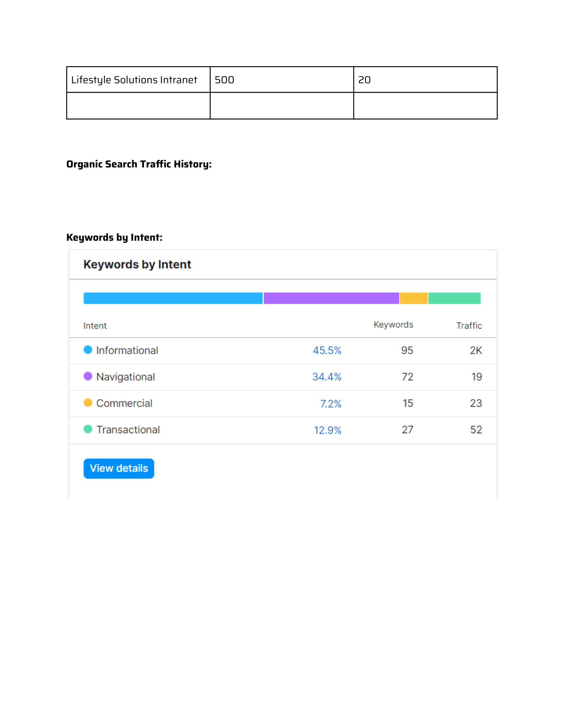Image resolution: width=563 pixels, height=728 pixels.
Task: Open the 45.5% Informational percentage link
Action: tap(327, 350)
